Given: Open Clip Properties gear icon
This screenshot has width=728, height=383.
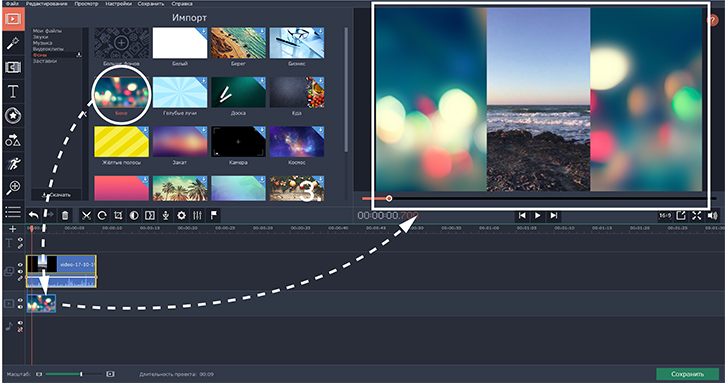Looking at the screenshot, I should pyautogui.click(x=182, y=215).
